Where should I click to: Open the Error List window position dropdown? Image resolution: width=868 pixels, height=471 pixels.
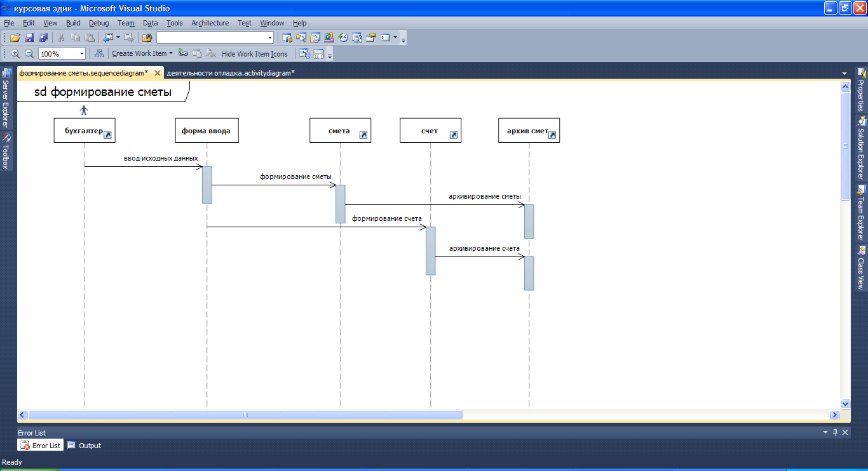(x=825, y=432)
